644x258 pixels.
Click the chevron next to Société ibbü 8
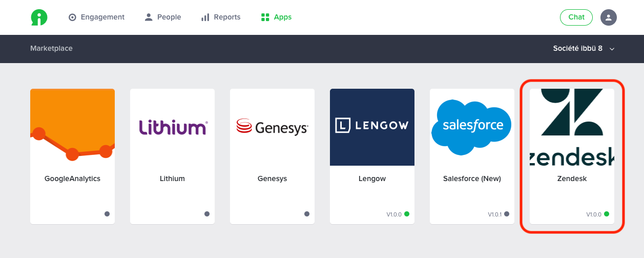click(x=612, y=49)
